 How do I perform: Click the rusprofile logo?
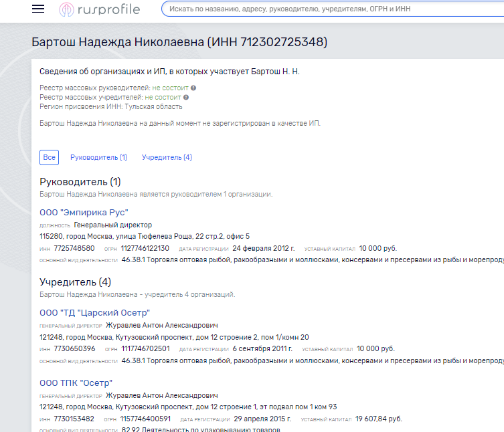[100, 9]
